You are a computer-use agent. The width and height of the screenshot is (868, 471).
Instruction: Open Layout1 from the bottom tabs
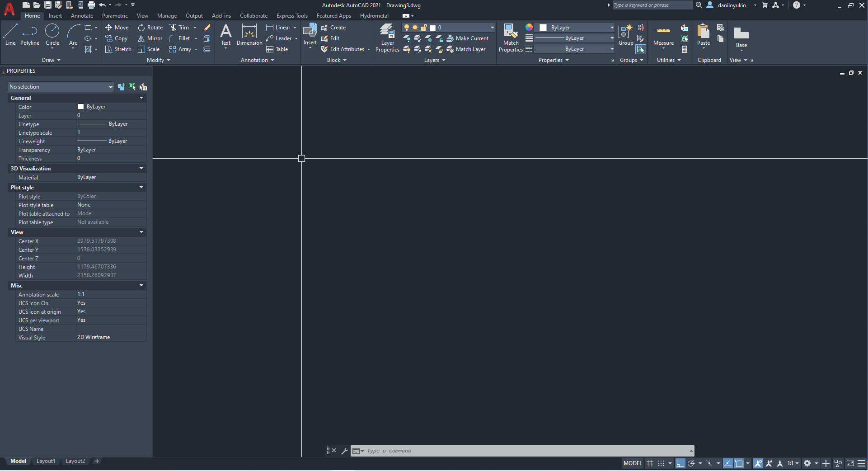[x=46, y=461]
